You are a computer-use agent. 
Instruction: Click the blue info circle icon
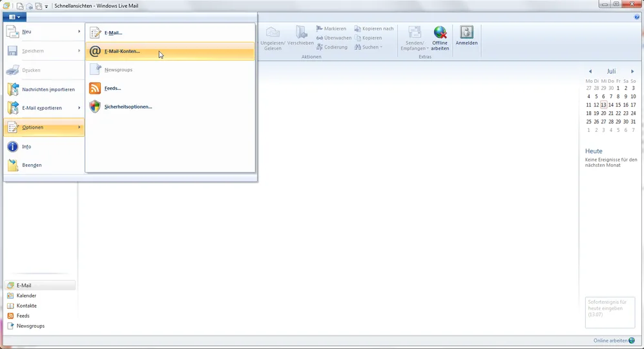pos(13,146)
